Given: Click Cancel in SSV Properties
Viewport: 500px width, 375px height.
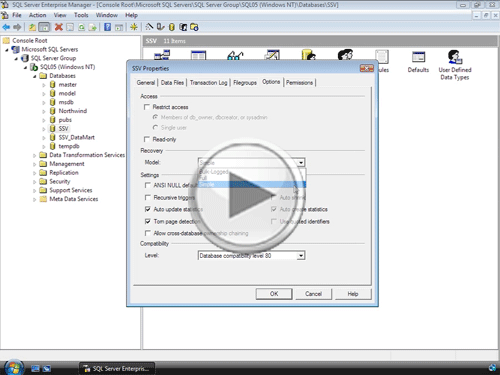Looking at the screenshot, I should (x=313, y=294).
